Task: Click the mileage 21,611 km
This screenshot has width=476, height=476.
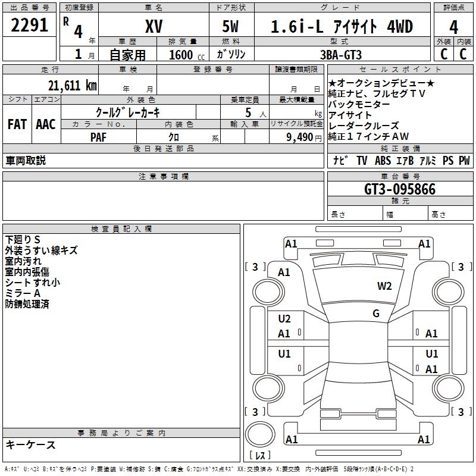Action: 73,86
